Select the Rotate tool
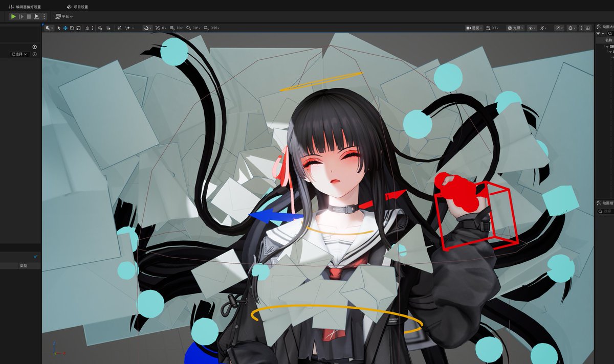Image resolution: width=614 pixels, height=364 pixels. (72, 28)
